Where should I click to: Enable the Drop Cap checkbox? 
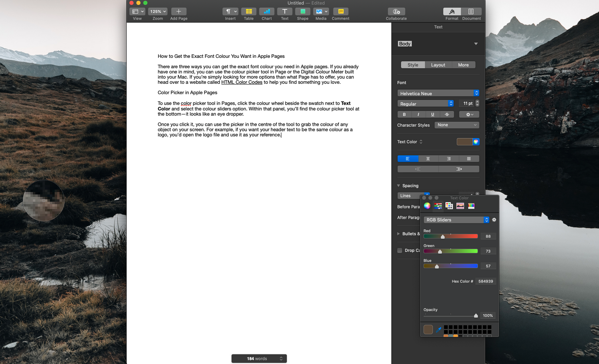pyautogui.click(x=400, y=250)
